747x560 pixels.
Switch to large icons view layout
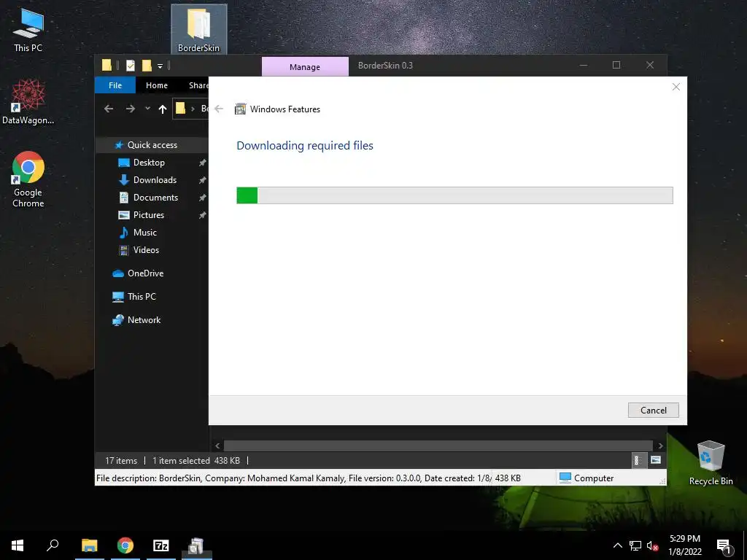(656, 460)
